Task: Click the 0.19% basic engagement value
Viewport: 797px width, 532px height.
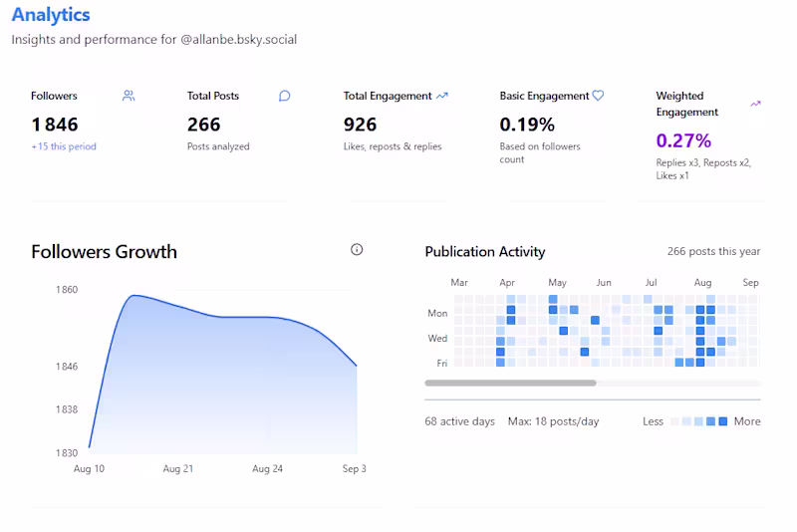Action: pyautogui.click(x=527, y=125)
